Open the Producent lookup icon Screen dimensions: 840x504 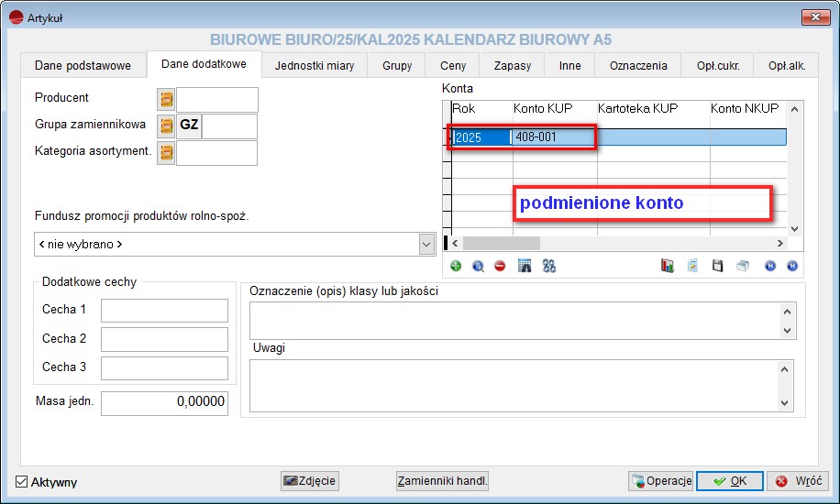tap(166, 99)
